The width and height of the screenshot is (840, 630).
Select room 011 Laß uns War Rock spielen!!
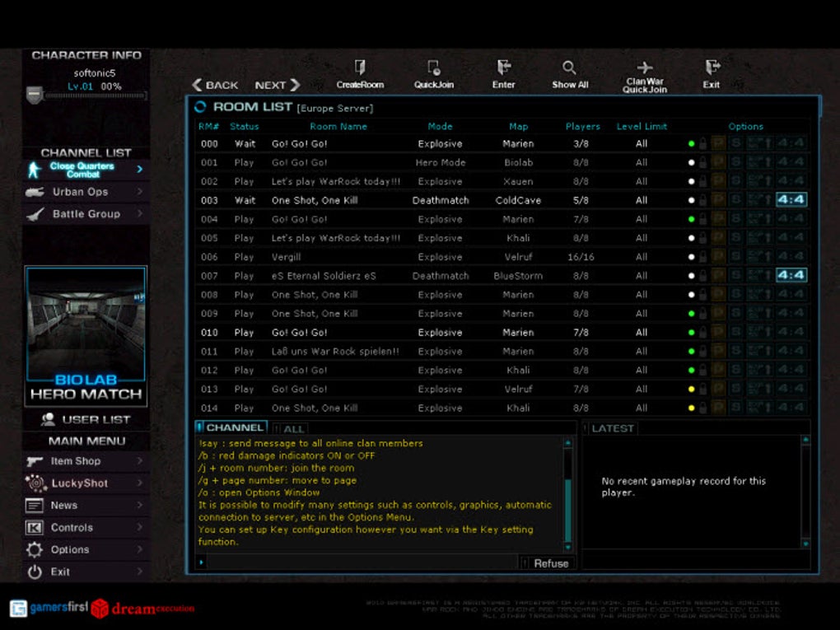point(502,351)
